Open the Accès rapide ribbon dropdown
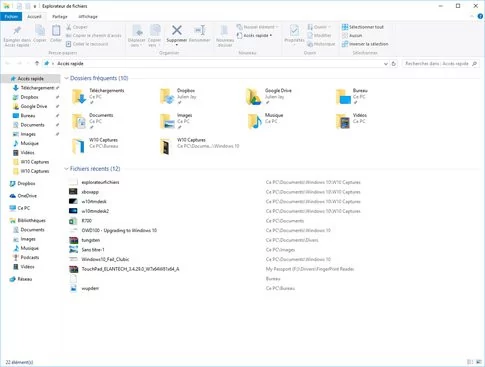Viewport: 485px width, 367px height. pos(254,35)
